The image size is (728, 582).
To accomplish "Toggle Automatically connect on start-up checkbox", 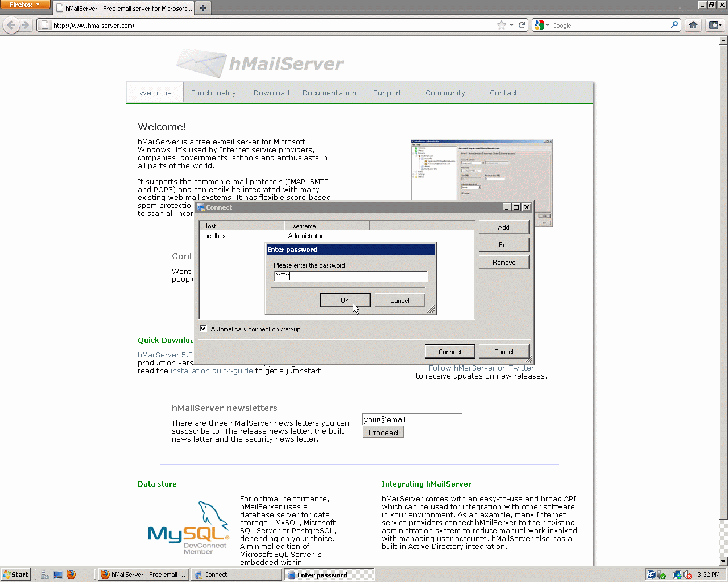I will [203, 329].
